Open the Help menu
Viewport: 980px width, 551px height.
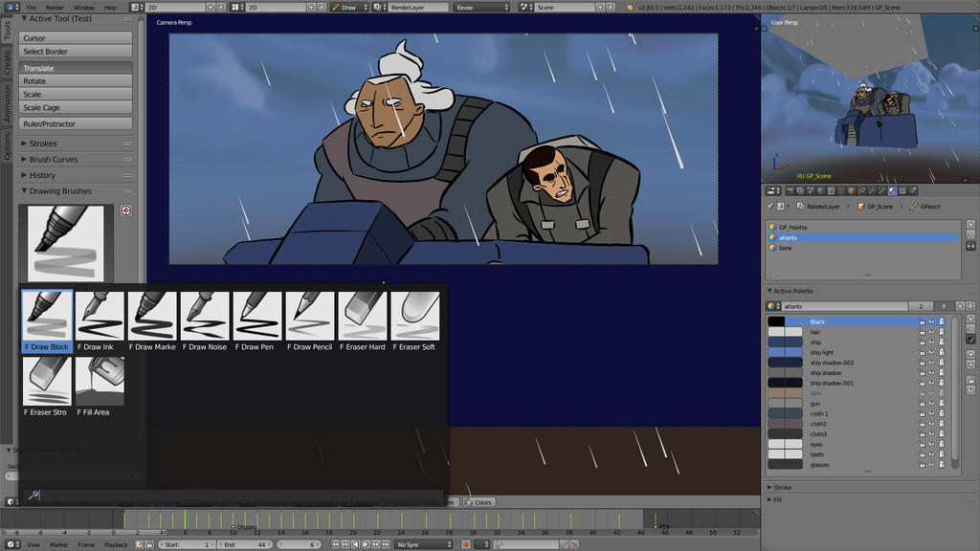click(x=111, y=8)
